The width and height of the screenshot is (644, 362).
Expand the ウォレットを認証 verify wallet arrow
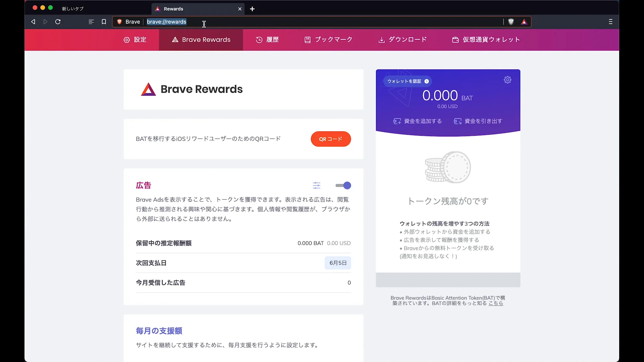tap(426, 81)
